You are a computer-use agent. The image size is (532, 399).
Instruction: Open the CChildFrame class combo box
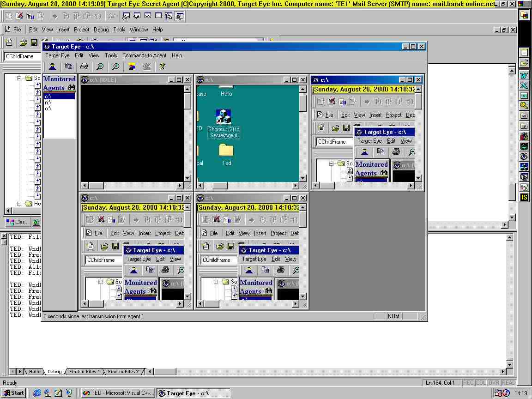22,56
